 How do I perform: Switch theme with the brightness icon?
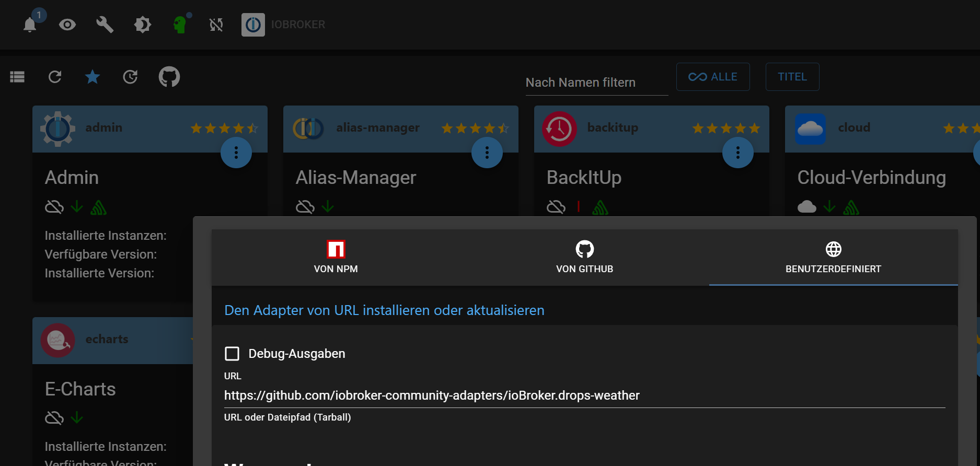142,25
